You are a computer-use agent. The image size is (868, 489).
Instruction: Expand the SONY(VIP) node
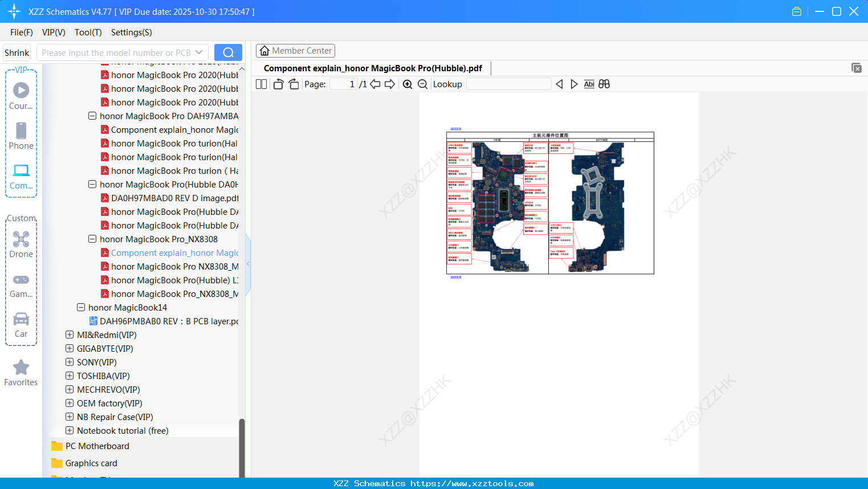(x=70, y=362)
